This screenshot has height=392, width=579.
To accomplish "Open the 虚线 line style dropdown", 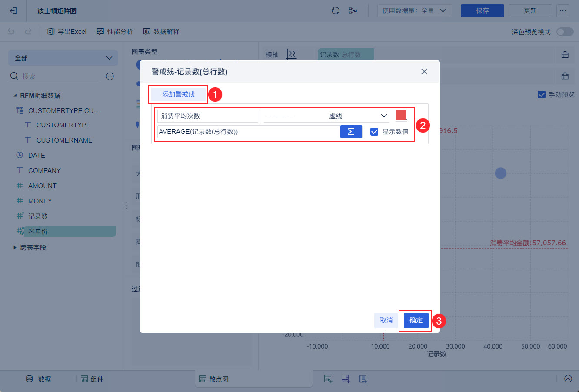I will (326, 116).
